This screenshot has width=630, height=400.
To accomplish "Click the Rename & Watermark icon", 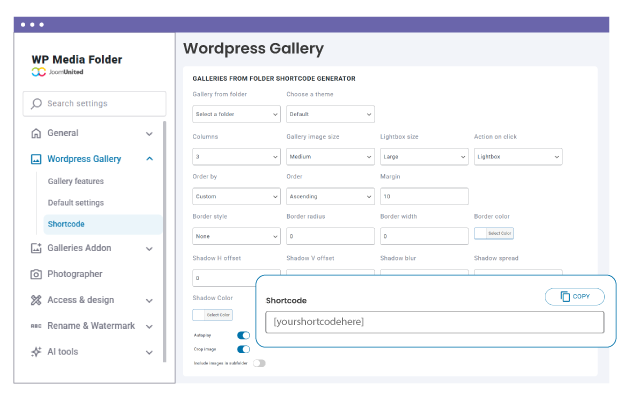I will click(x=36, y=326).
